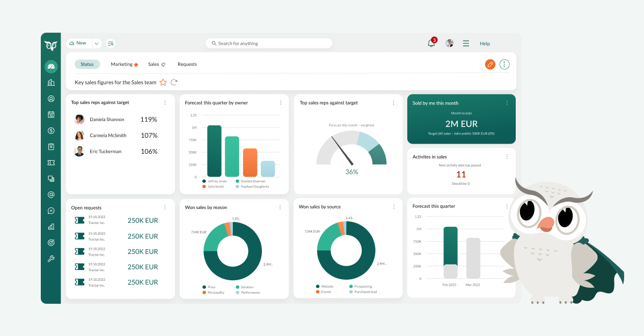
Task: Open menu of gauge Top sales reps tile
Action: (394, 102)
